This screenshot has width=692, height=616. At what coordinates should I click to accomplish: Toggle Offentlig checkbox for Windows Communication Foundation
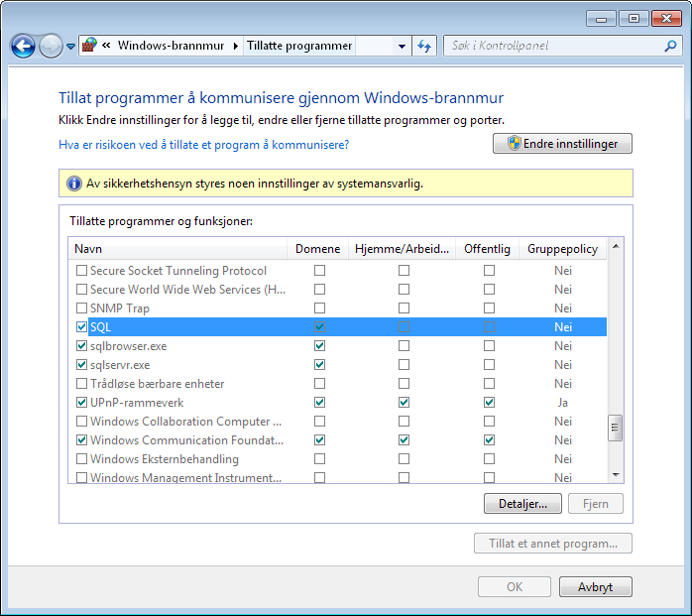click(489, 439)
